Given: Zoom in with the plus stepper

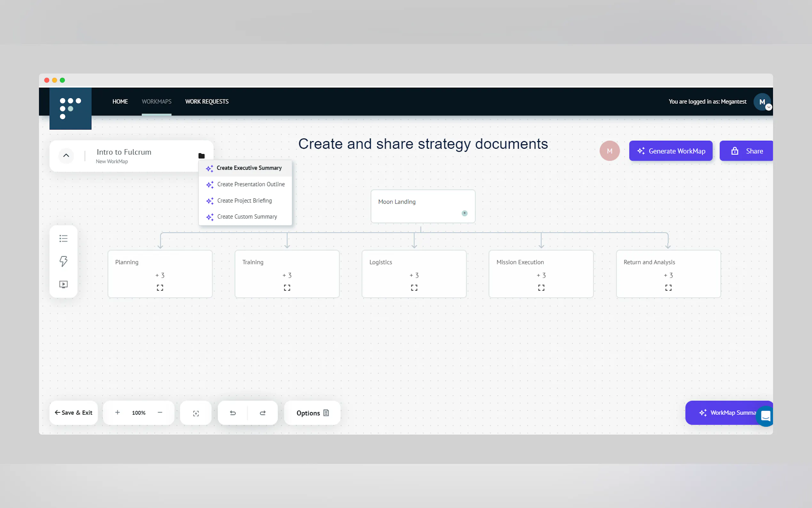Looking at the screenshot, I should pos(118,412).
